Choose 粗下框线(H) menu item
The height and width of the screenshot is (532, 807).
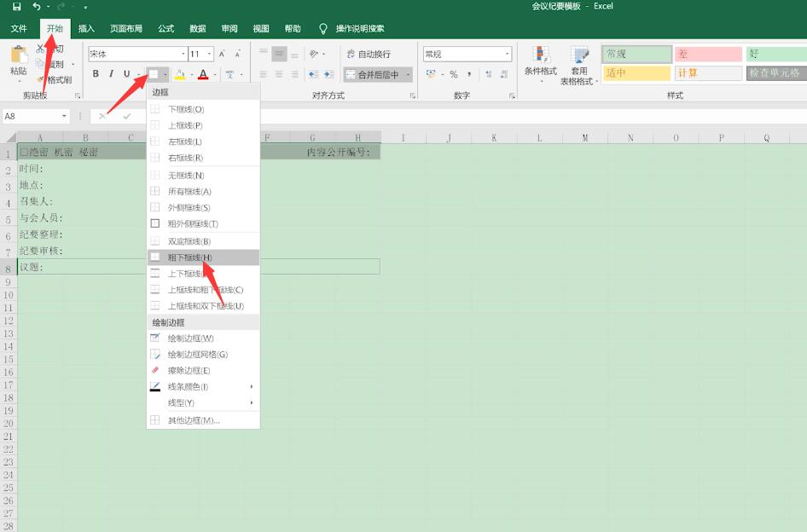pos(203,257)
